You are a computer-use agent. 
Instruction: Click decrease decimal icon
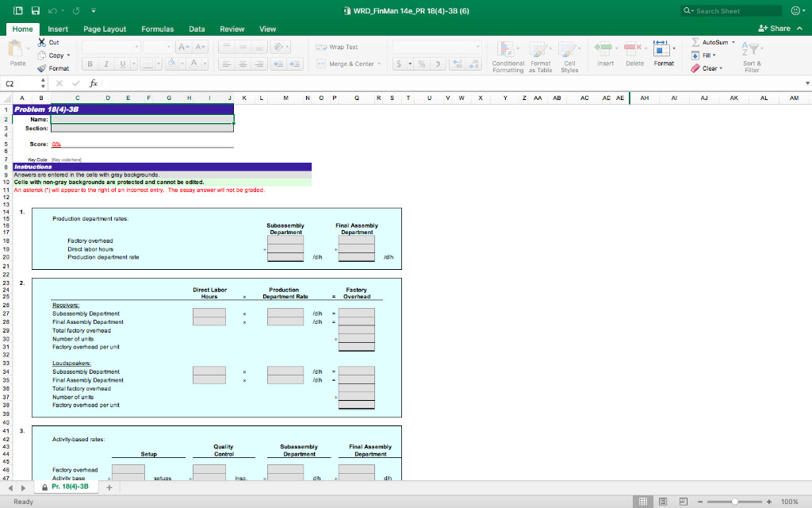pyautogui.click(x=474, y=63)
